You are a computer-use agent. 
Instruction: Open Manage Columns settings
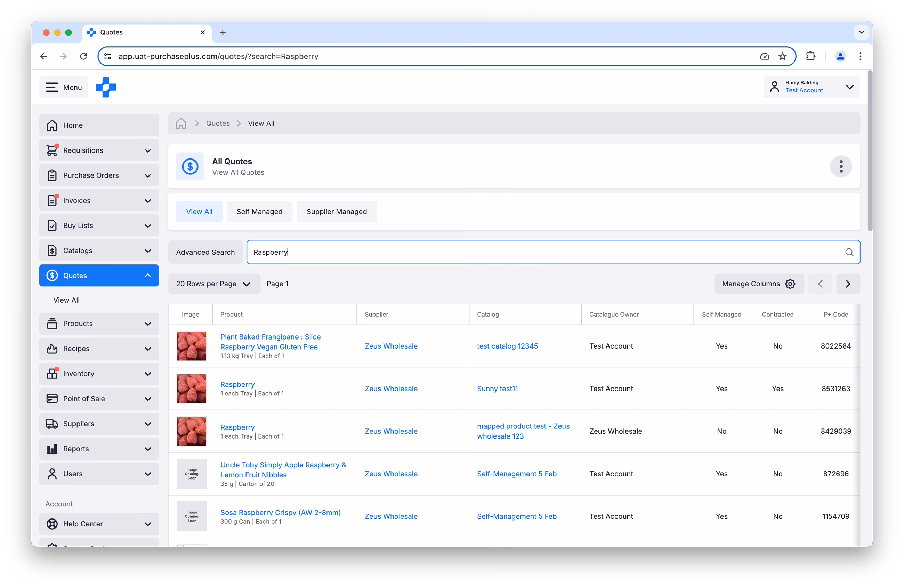point(759,284)
